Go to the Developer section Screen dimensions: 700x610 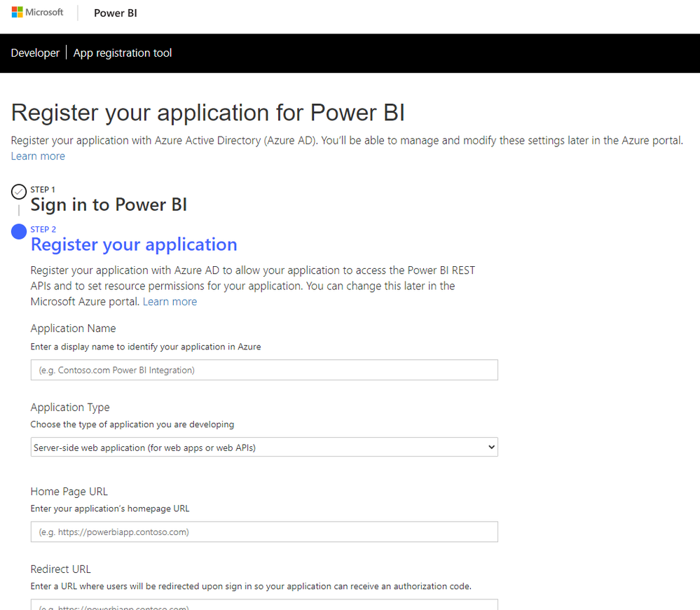(35, 53)
